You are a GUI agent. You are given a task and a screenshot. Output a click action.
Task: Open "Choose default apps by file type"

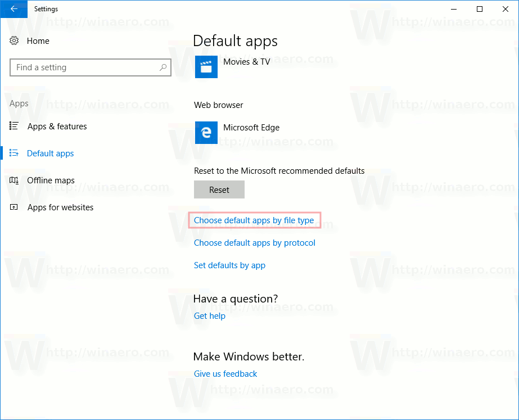(x=254, y=220)
